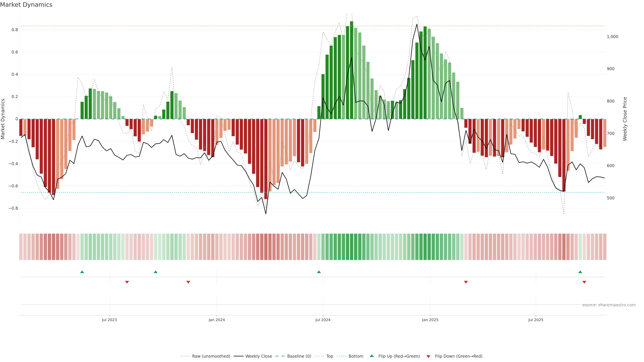This screenshot has width=644, height=362.
Task: Click the red Flip Down marker just after Jul 2023
Action: [x=127, y=282]
